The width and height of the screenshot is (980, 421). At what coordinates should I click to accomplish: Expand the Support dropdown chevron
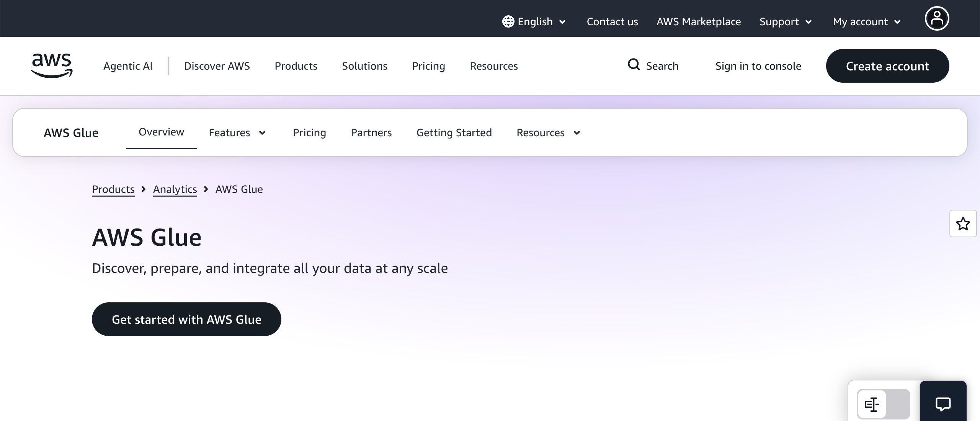click(x=808, y=22)
